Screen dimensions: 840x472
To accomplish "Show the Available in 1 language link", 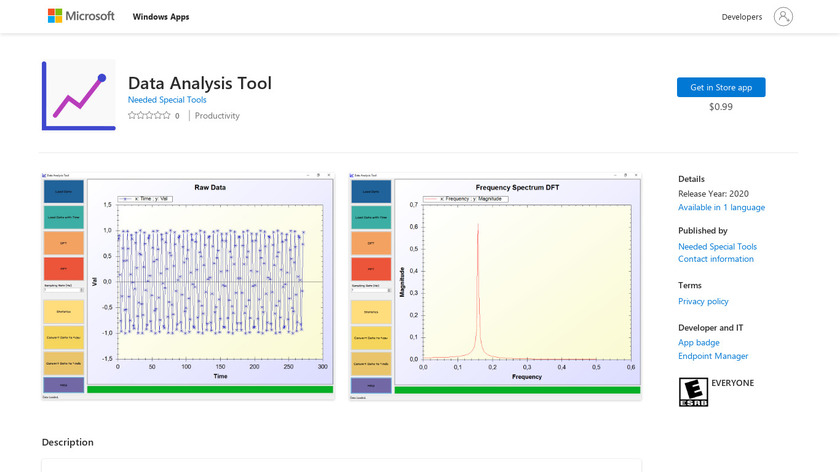I will tap(721, 207).
